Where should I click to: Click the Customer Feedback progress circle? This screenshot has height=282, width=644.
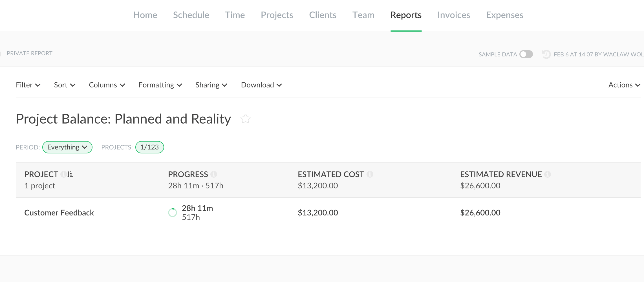(173, 213)
